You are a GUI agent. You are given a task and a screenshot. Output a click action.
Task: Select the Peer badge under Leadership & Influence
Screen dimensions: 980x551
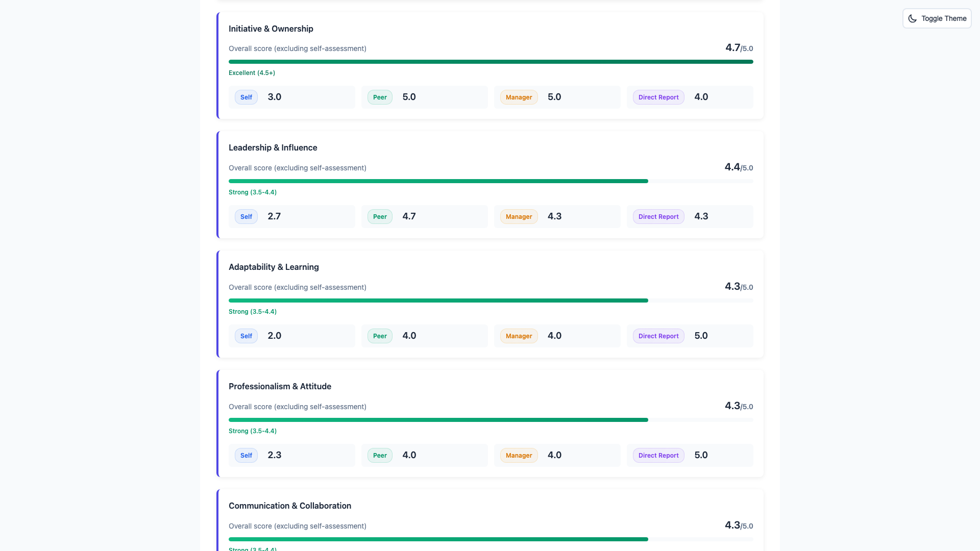[379, 216]
